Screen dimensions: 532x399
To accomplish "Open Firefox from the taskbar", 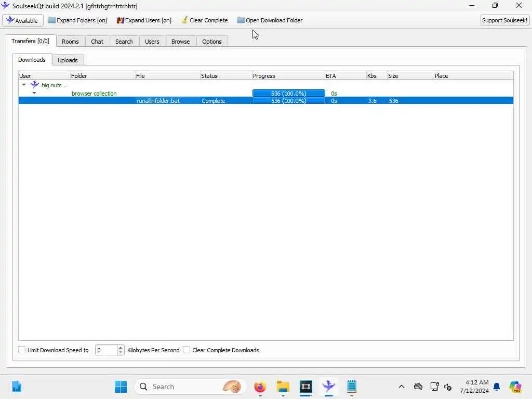I will [260, 387].
